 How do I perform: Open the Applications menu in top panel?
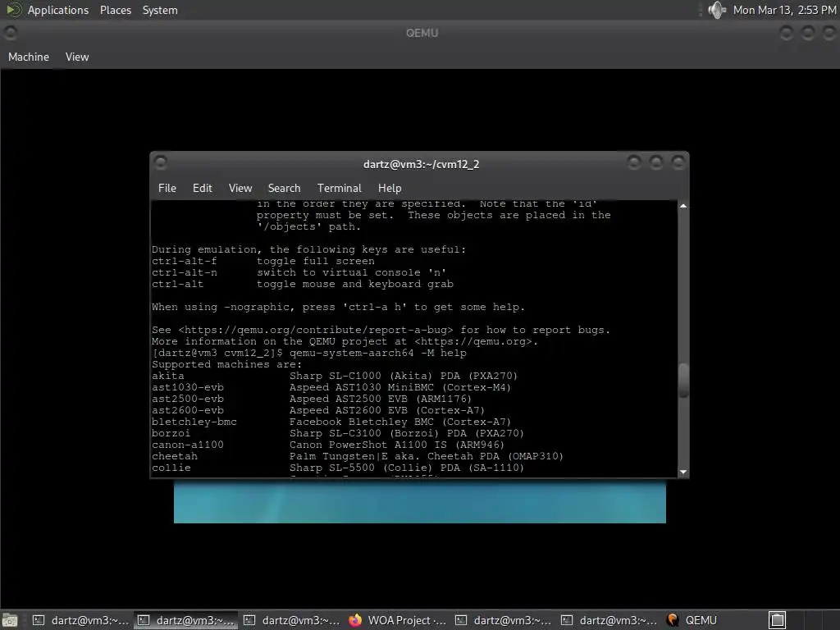(58, 10)
